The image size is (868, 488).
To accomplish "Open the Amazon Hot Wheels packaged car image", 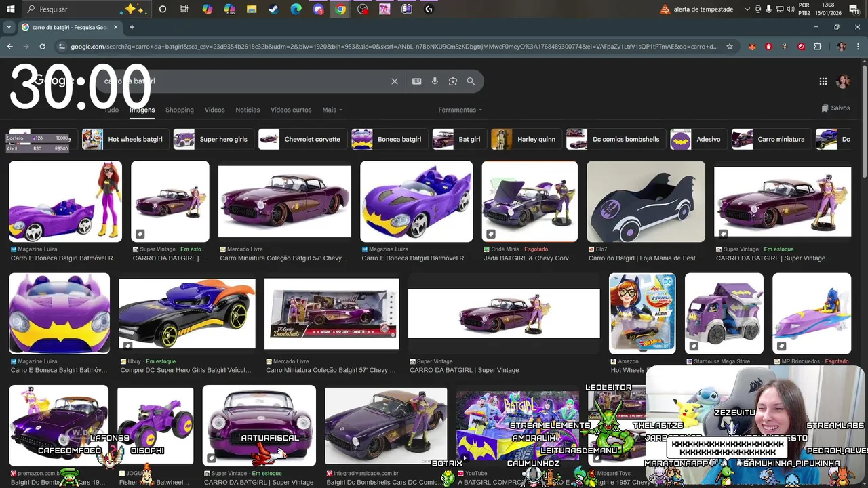I will [x=642, y=313].
